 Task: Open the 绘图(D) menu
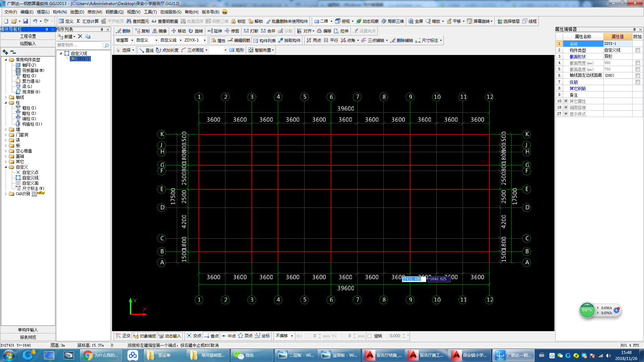pyautogui.click(x=77, y=12)
